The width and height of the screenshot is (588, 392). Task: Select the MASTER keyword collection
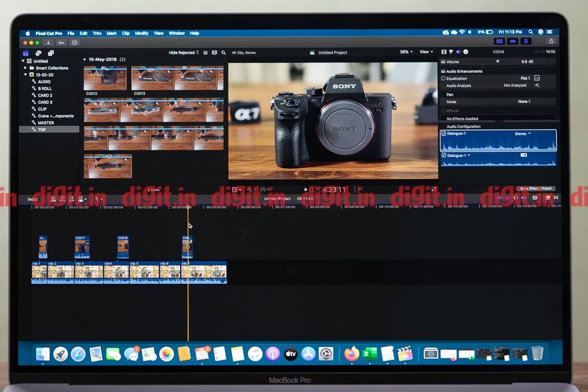[x=46, y=123]
